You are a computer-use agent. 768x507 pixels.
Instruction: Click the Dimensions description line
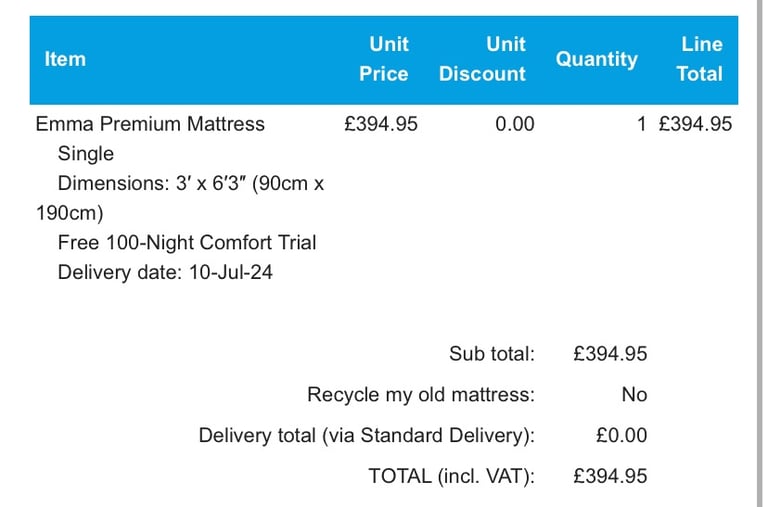point(190,184)
